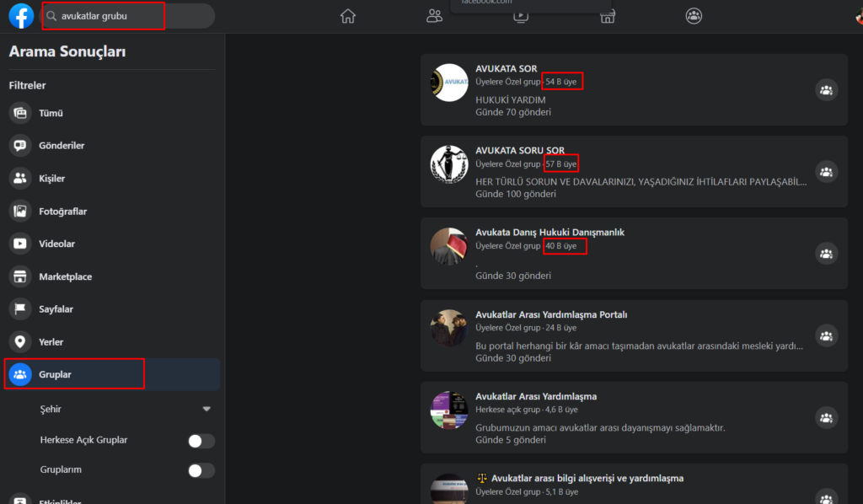This screenshot has height=504, width=863.
Task: Open the Sayfalar filter label
Action: click(x=56, y=309)
